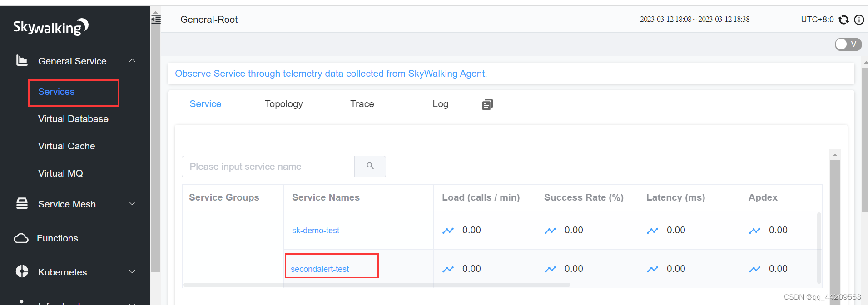Open the time range picker

click(694, 20)
